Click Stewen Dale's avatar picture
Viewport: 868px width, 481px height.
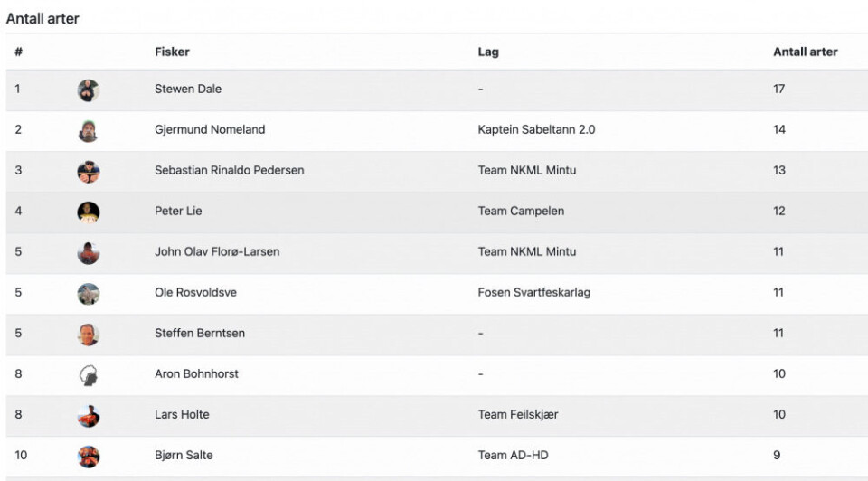[x=88, y=90]
